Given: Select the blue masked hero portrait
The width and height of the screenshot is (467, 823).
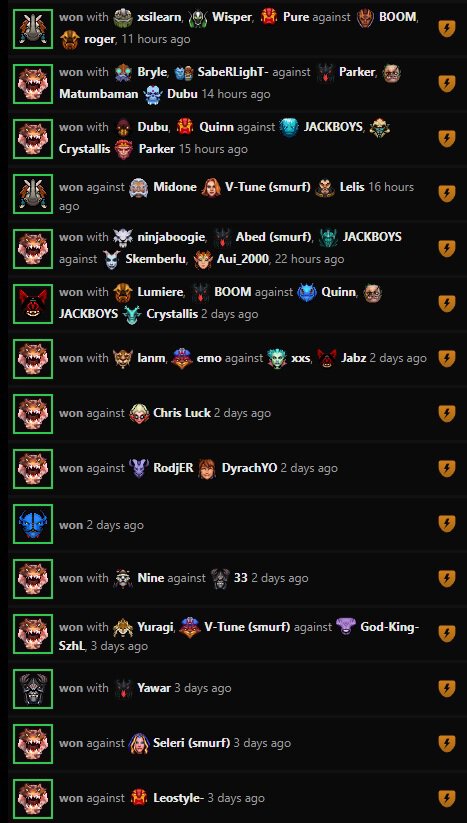Looking at the screenshot, I should (33, 524).
